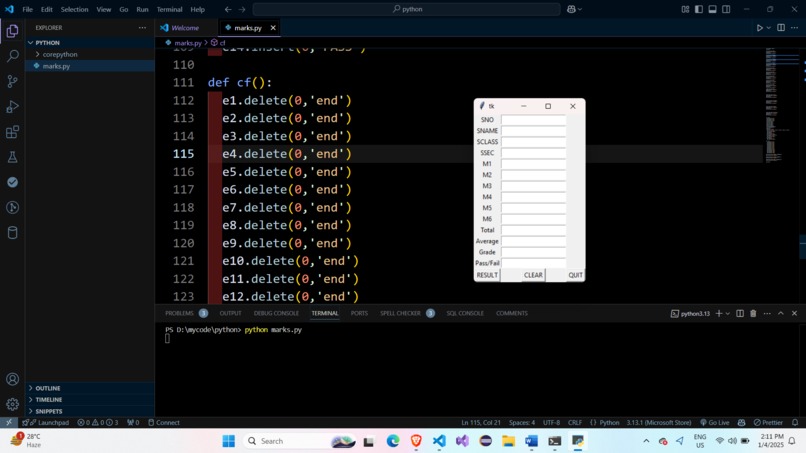Maximize the panel with the chevron up
Screen dimensions: 806x453
781,313
